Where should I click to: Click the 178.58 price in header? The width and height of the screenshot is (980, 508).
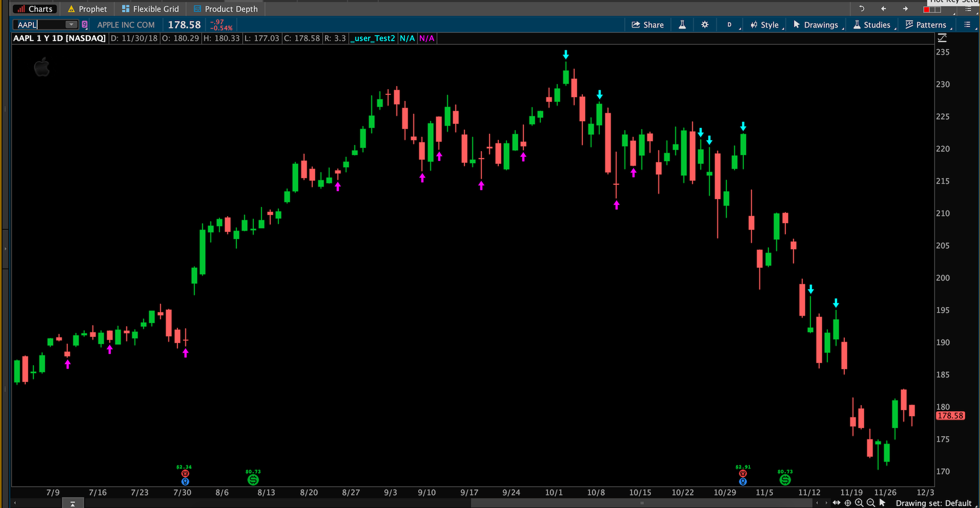(x=185, y=25)
